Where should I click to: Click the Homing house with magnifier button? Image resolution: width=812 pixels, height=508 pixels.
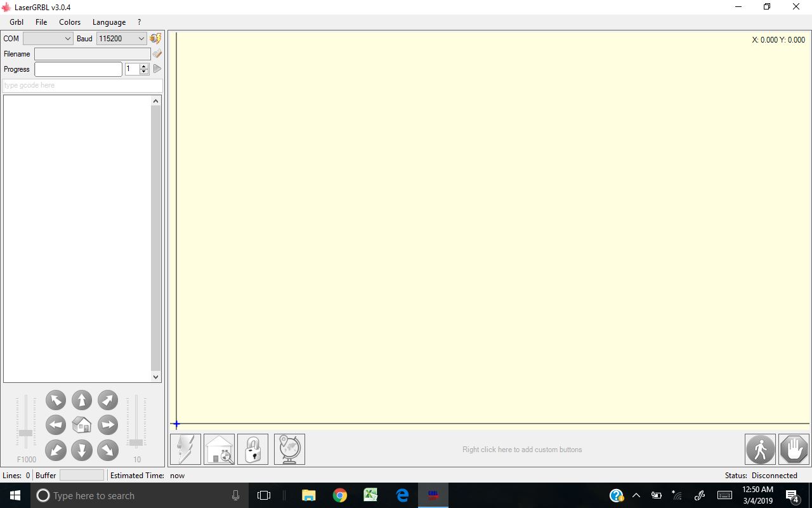pos(219,450)
